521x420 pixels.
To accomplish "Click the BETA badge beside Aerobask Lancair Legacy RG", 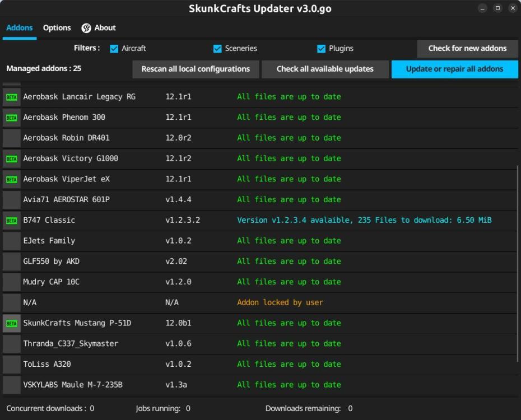I will (11, 96).
